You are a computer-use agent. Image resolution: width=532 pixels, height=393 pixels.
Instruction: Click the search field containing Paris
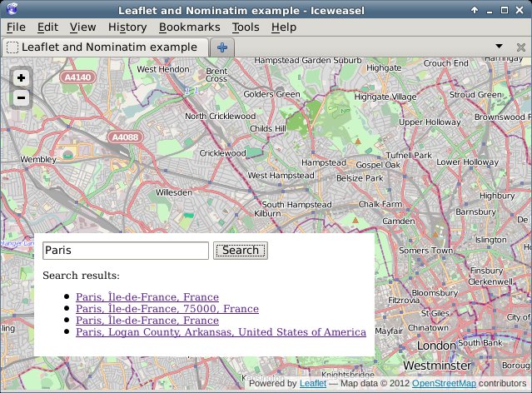point(125,251)
